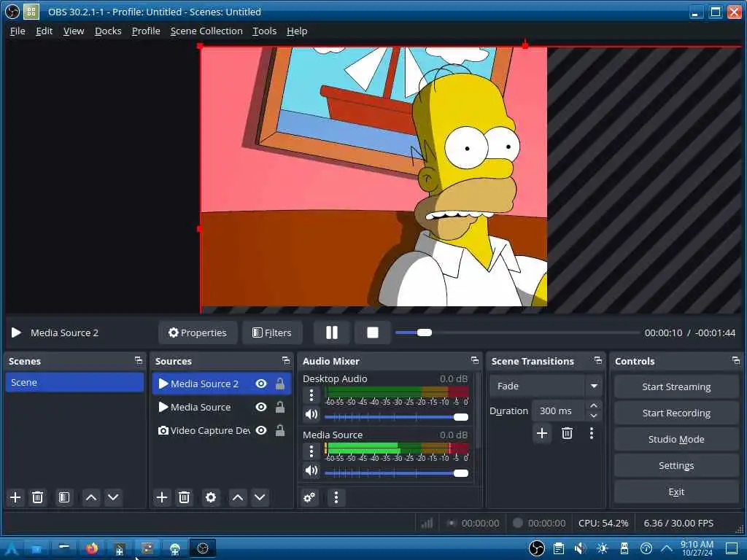747x560 pixels.
Task: Open the Edit menu
Action: click(44, 31)
